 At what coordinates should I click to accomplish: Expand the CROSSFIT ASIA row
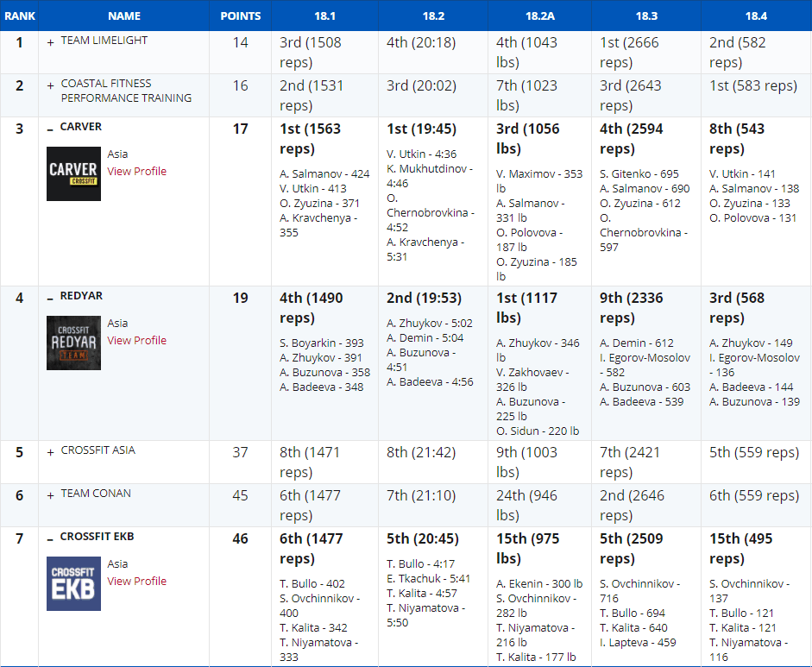pos(50,452)
